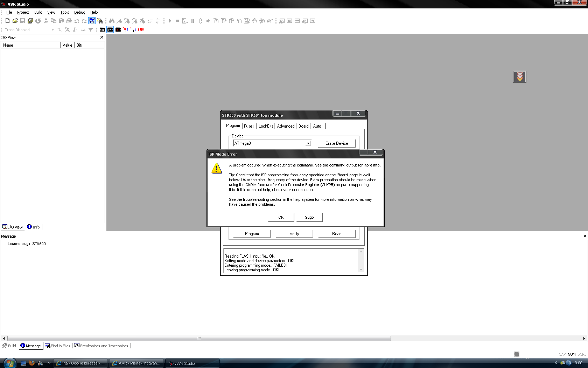Switch to 'AVR - Miértek, hogyan' taskbar window
This screenshot has height=368, width=588.
click(136, 363)
